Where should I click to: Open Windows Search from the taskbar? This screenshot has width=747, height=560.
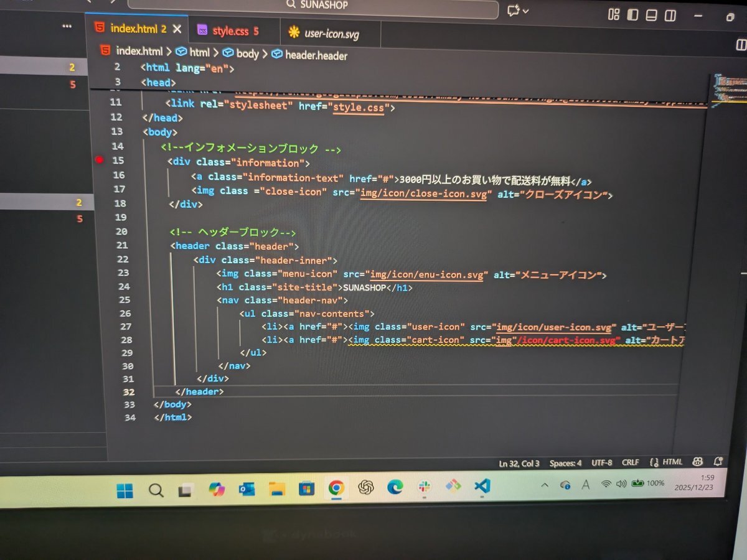(155, 491)
